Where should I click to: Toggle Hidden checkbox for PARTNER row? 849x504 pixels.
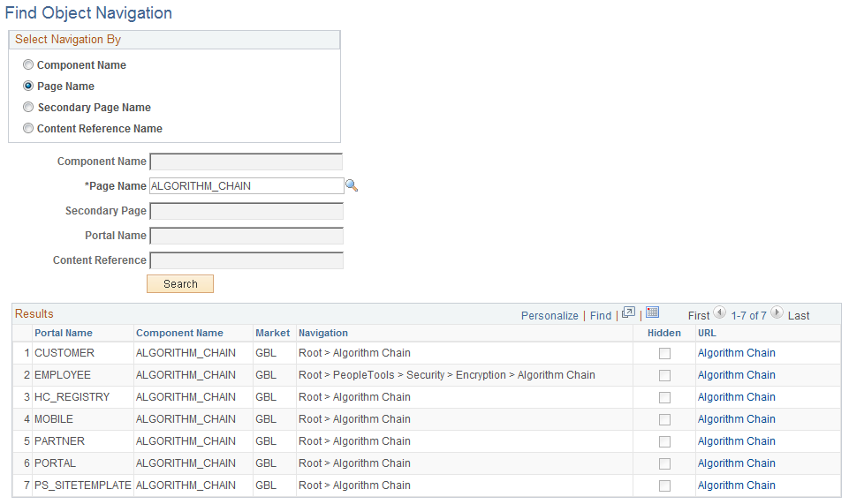pyautogui.click(x=664, y=442)
